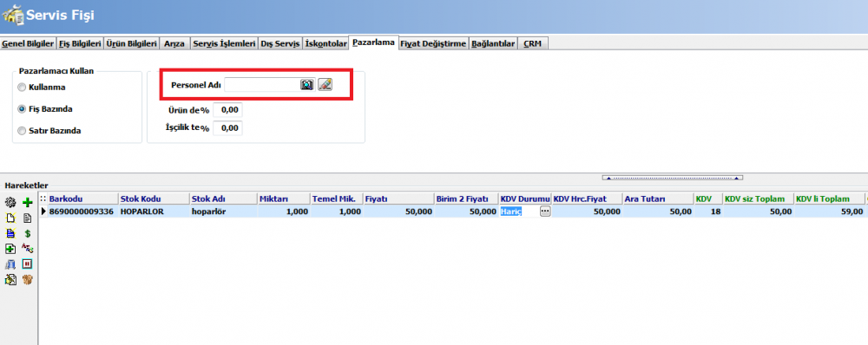Click the Fiyatı column header

point(398,199)
